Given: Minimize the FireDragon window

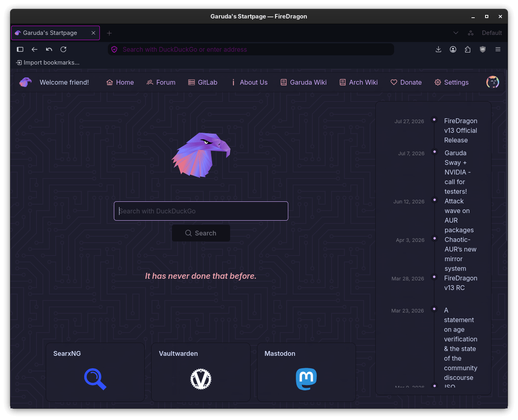Looking at the screenshot, I should [x=473, y=16].
